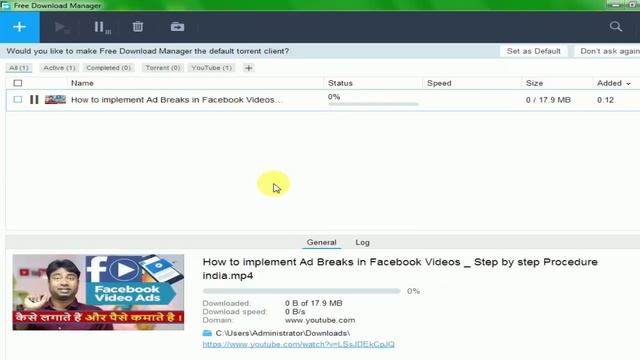Image resolution: width=640 pixels, height=360 pixels.
Task: Tick the select-all checkbox in the header
Action: click(18, 83)
